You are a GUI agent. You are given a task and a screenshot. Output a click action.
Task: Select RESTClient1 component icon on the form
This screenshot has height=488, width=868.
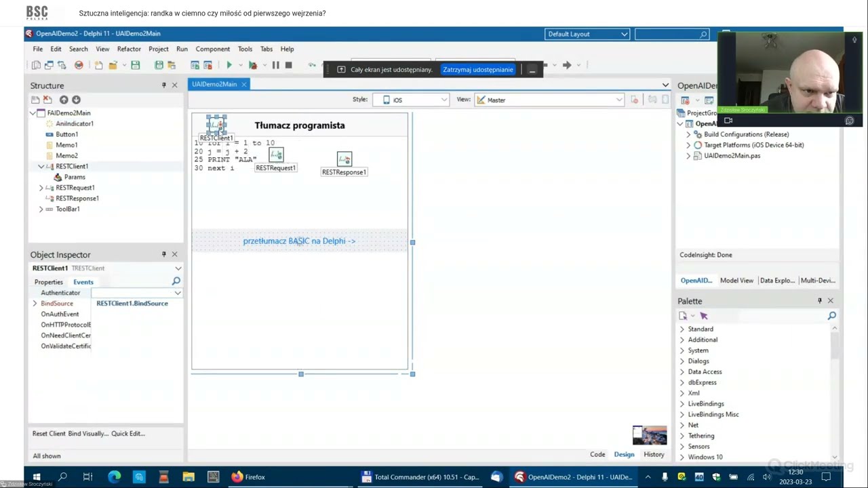pos(216,125)
